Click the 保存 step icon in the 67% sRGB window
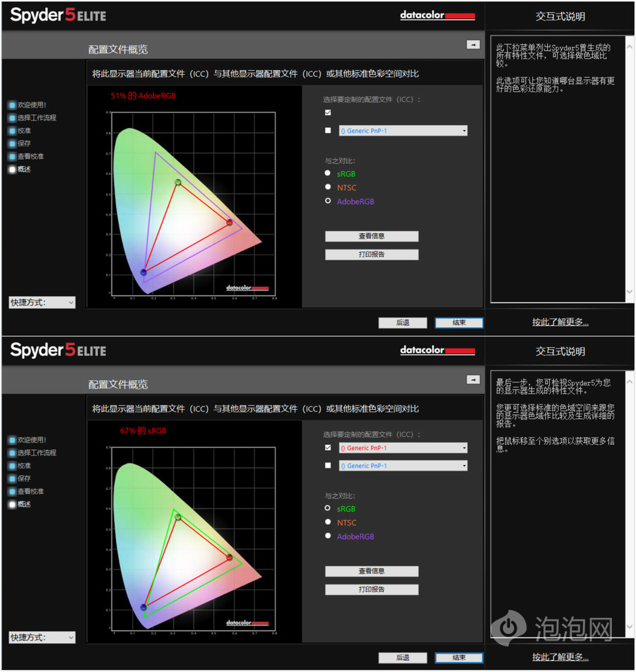The image size is (636, 672). coord(13,478)
